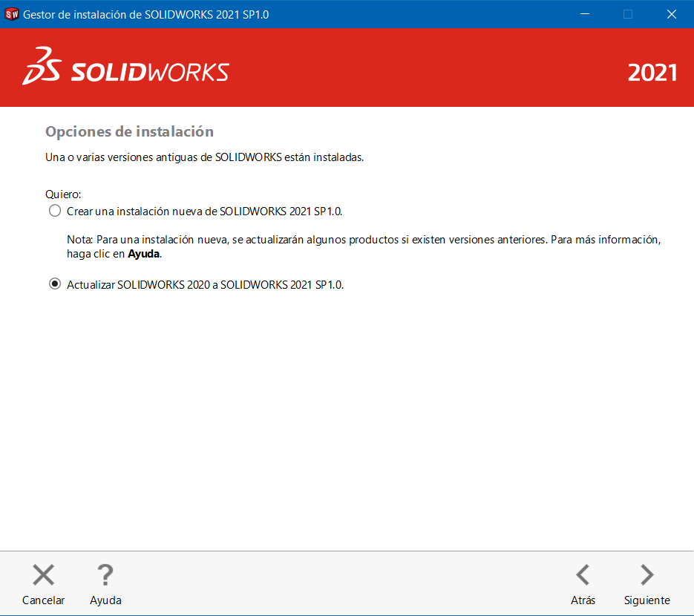
Task: Select 'Crear una instalación nueva' radio option
Action: (x=55, y=211)
